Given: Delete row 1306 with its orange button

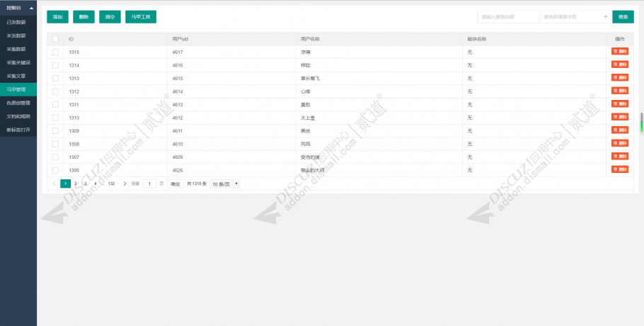Looking at the screenshot, I should point(620,169).
